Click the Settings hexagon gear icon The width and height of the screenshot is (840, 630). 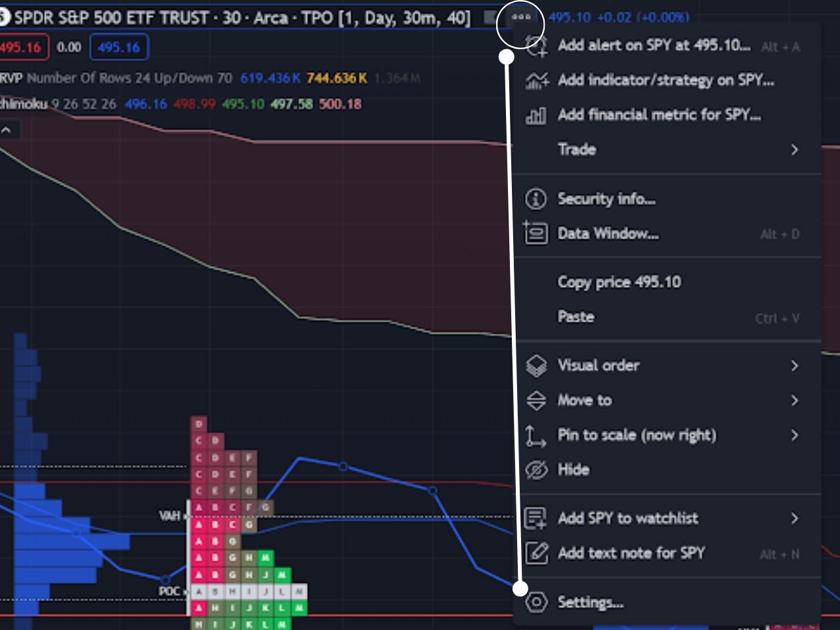pyautogui.click(x=536, y=602)
